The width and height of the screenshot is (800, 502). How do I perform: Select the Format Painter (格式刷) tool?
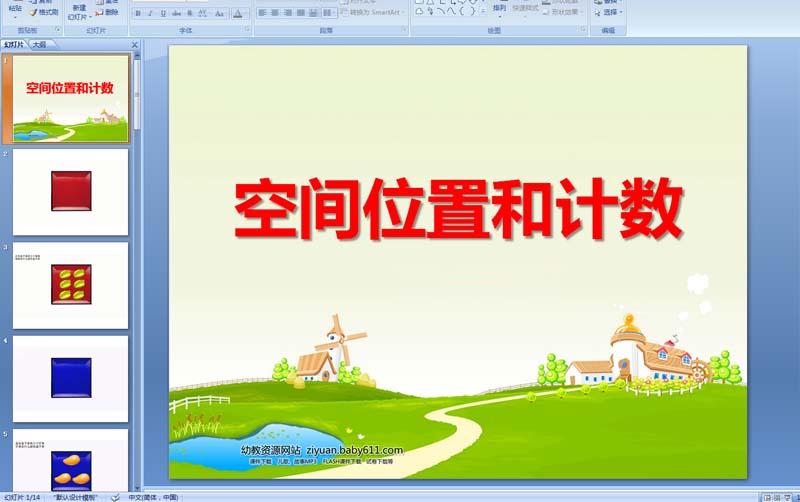[43, 12]
